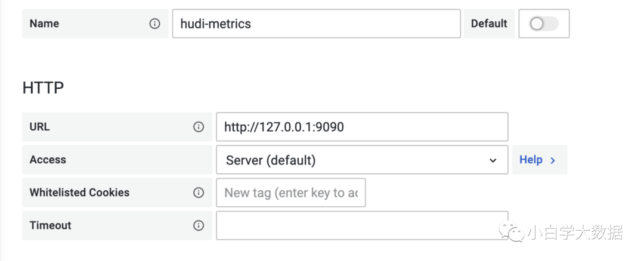This screenshot has height=261, width=644.
Task: Click the info icon beside Name
Action: point(155,24)
